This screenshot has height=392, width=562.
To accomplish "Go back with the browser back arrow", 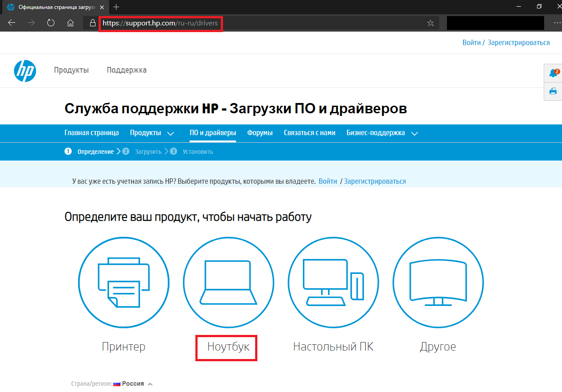I will [12, 23].
